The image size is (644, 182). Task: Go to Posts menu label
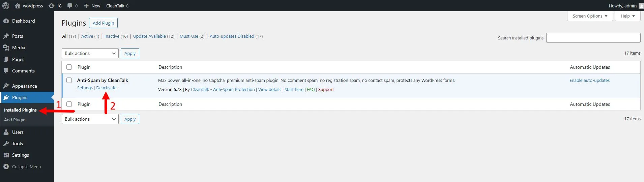[18, 36]
